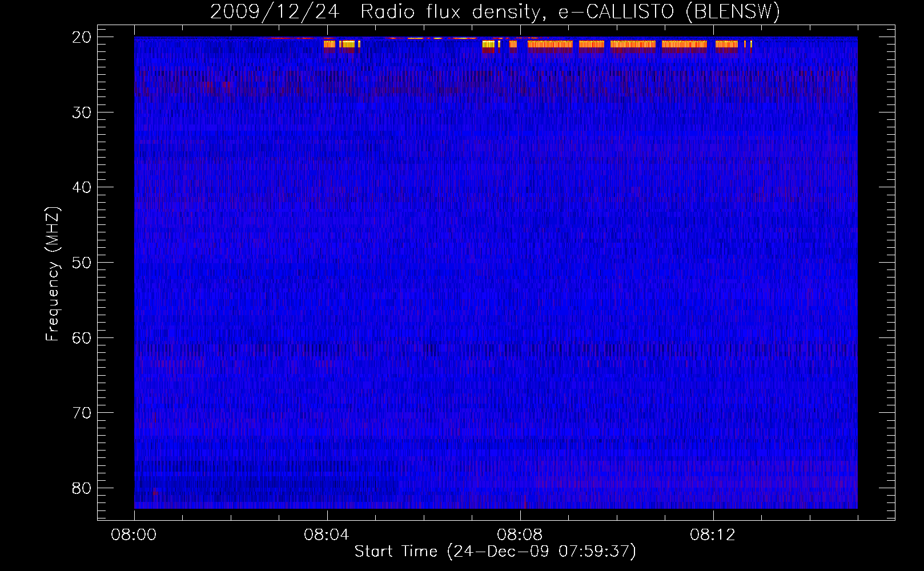Screen dimensions: 924x571
Task: Click the 20 frequency tick label
Action: pos(82,37)
